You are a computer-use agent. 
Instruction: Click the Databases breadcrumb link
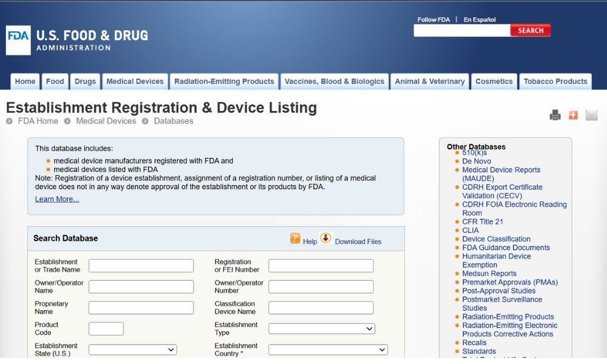tap(174, 121)
